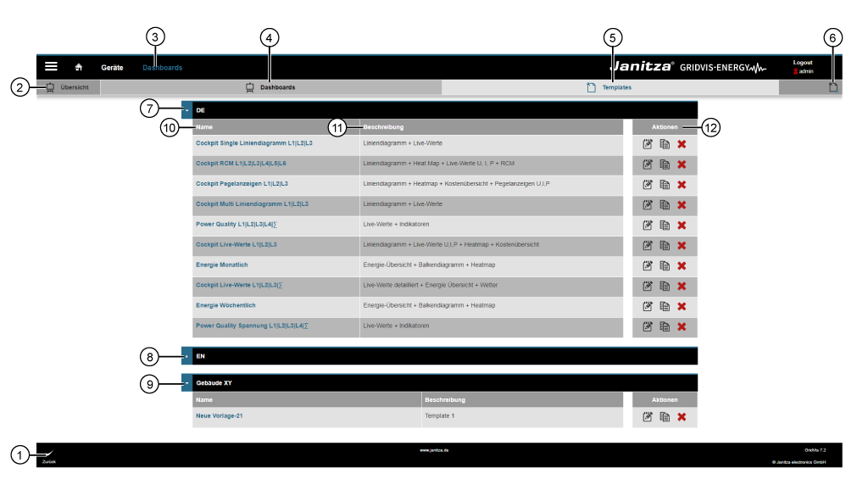Edit the Energie Monatlich template

pyautogui.click(x=648, y=265)
